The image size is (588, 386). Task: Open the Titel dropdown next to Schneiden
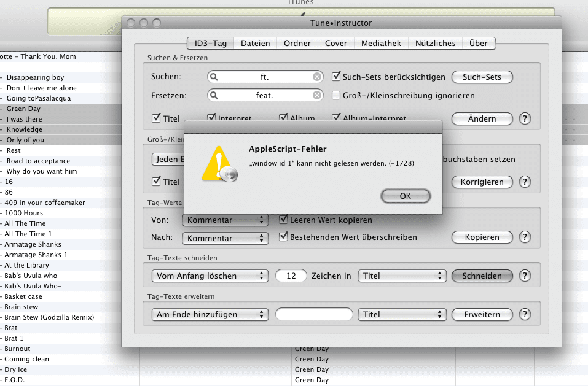coord(402,276)
